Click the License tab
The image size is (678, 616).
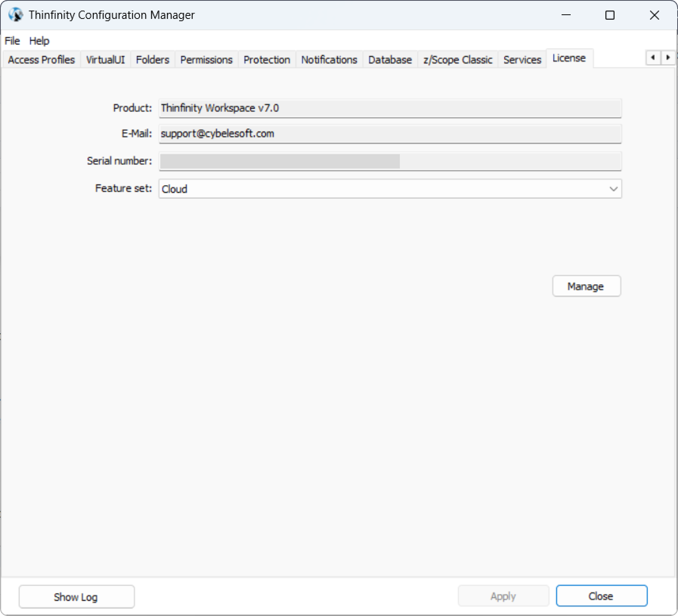tap(569, 58)
